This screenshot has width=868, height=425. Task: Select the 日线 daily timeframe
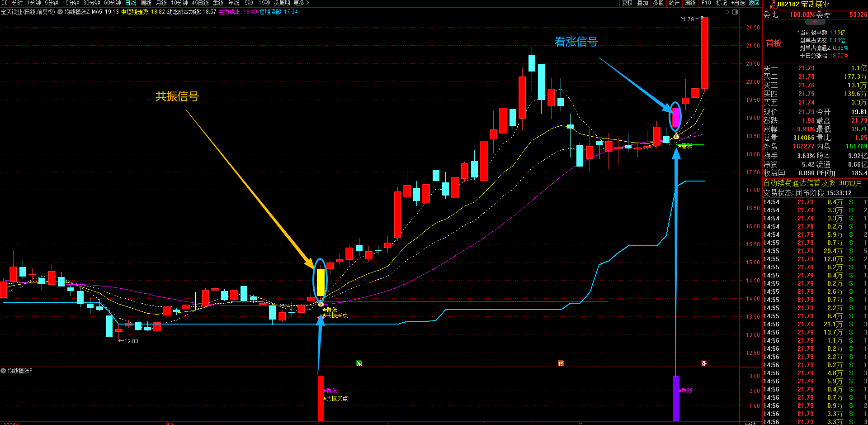(x=131, y=3)
